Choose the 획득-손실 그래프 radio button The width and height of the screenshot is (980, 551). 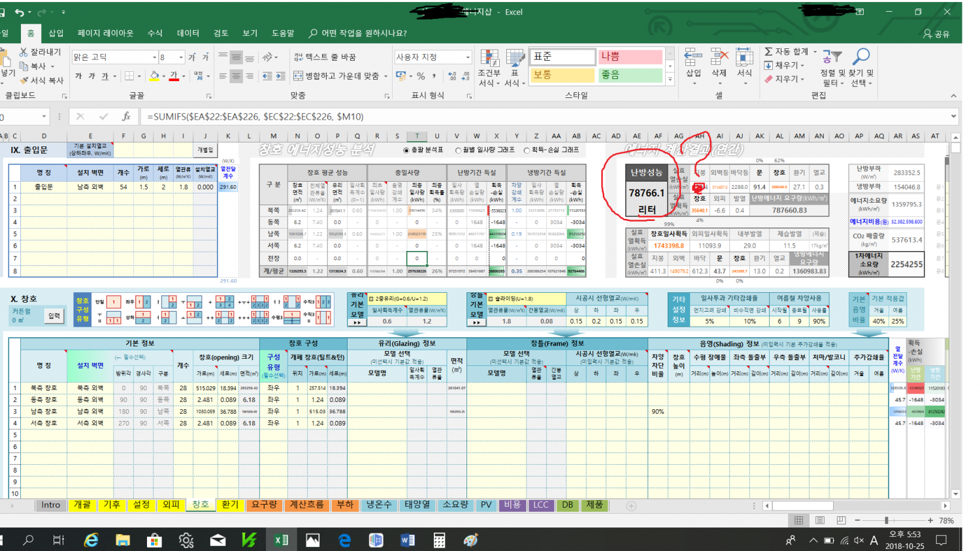[527, 150]
